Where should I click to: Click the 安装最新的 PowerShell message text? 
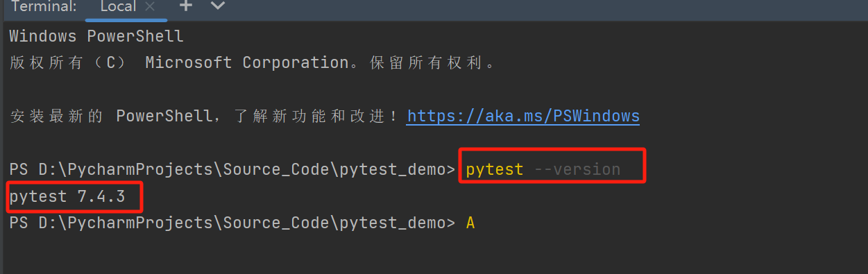point(110,116)
